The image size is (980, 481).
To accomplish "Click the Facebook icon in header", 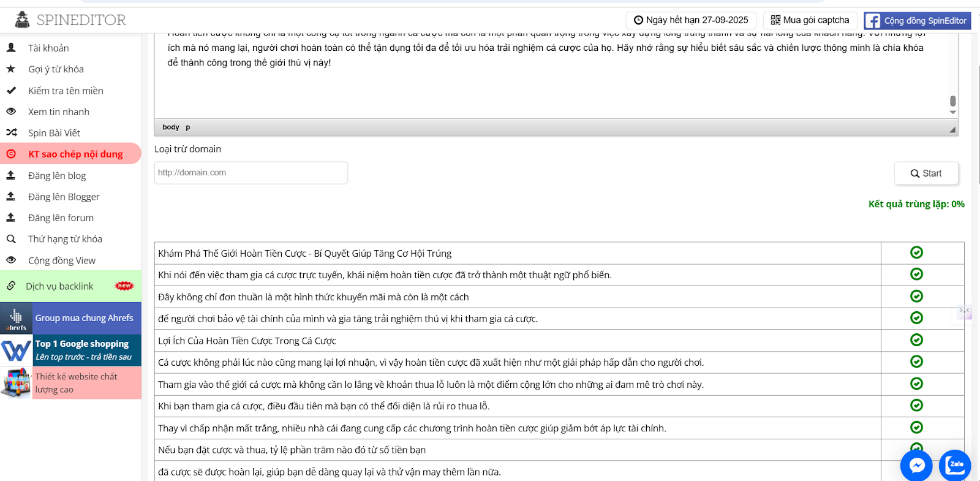I will [873, 21].
